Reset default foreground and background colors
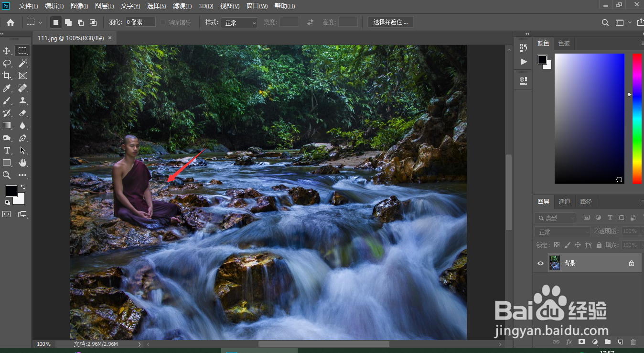This screenshot has width=644, height=353. coord(7,202)
